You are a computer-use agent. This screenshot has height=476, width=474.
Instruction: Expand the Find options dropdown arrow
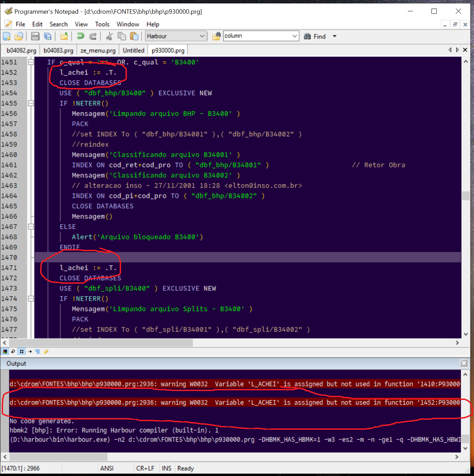click(334, 36)
